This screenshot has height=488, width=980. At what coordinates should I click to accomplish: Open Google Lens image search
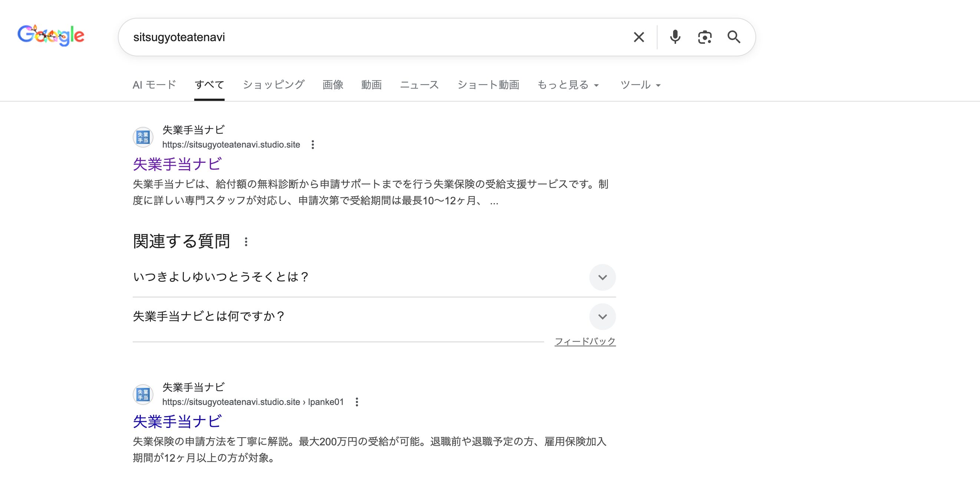[705, 37]
